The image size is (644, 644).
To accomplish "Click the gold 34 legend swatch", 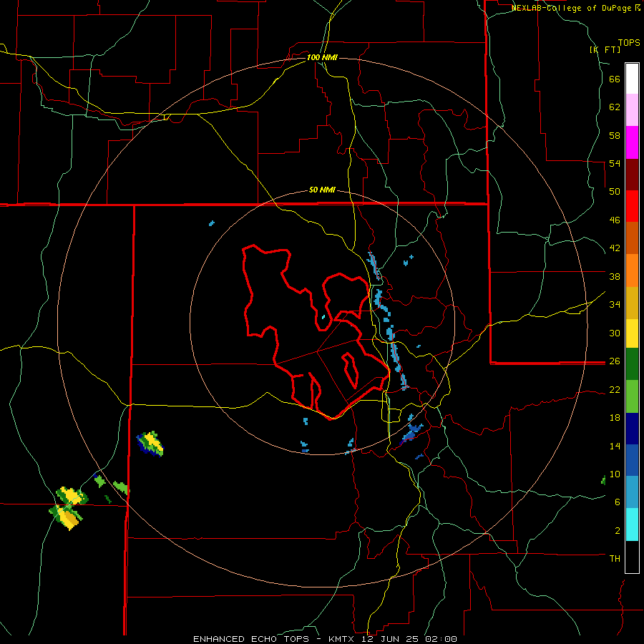I will coord(632,303).
